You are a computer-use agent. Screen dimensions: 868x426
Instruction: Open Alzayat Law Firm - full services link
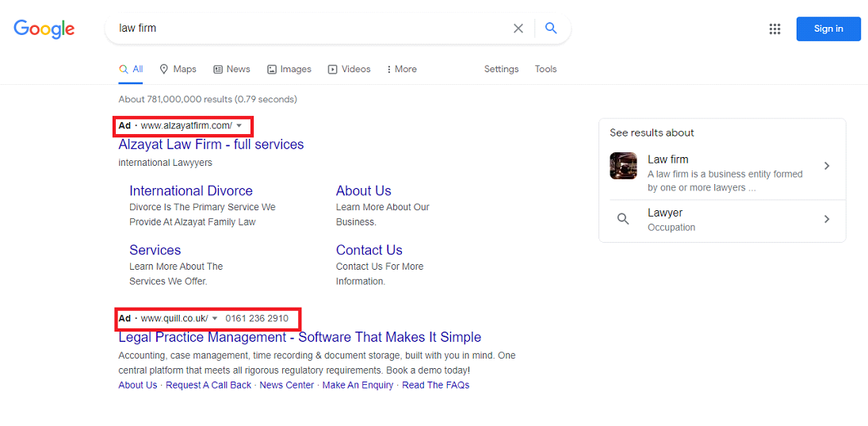coord(211,144)
